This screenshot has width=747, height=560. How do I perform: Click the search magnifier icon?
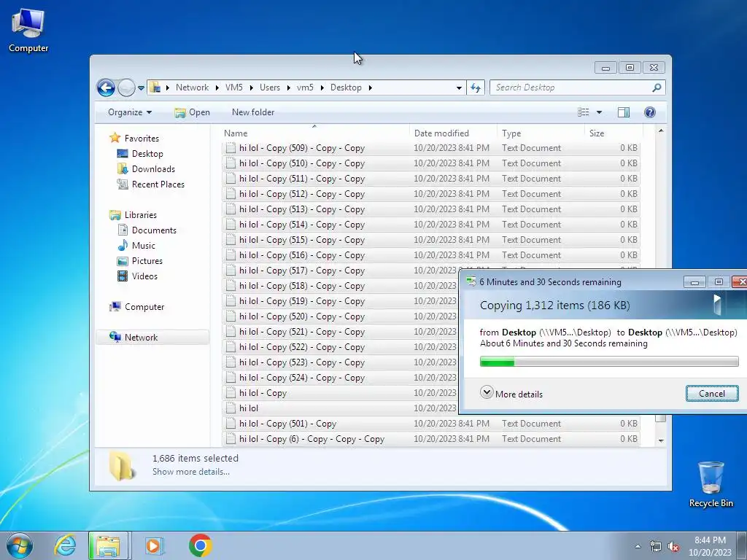[x=657, y=87]
